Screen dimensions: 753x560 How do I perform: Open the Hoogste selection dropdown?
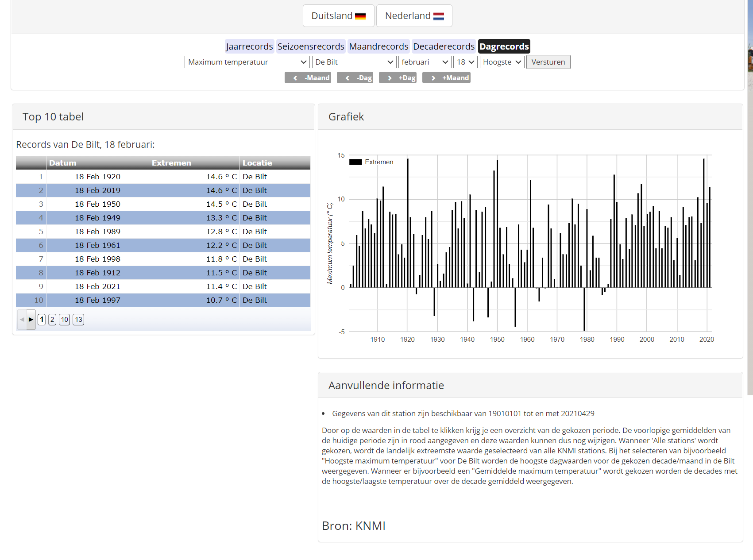(x=502, y=62)
